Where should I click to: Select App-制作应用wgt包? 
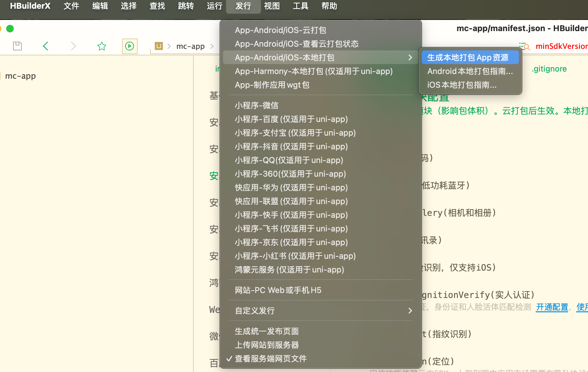pyautogui.click(x=320, y=85)
